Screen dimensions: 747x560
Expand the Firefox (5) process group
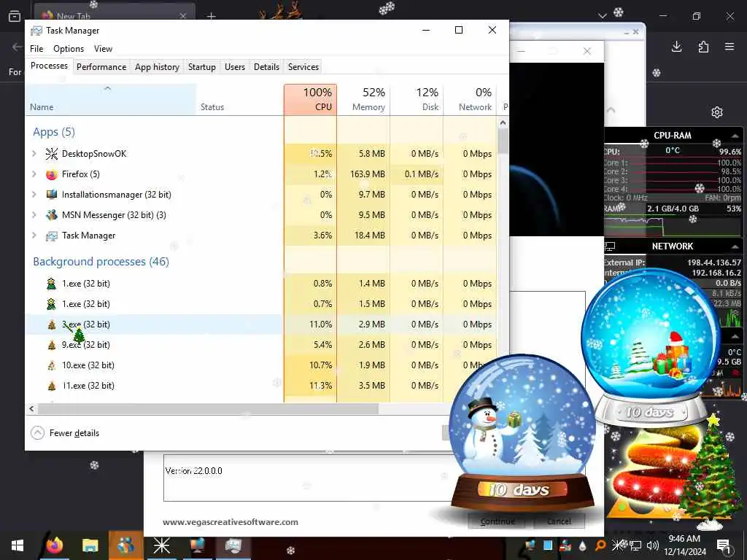[34, 174]
